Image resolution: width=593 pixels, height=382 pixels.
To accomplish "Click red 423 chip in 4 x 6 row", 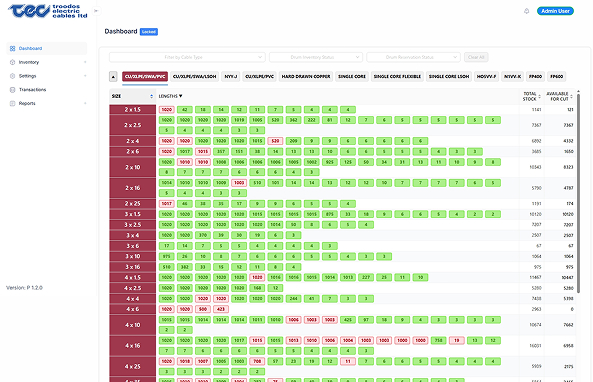I will click(x=221, y=309).
